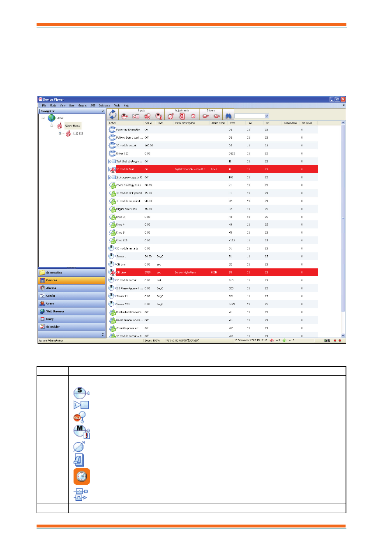
Task: Collapse the Albery House tree node
Action: [x=52, y=126]
